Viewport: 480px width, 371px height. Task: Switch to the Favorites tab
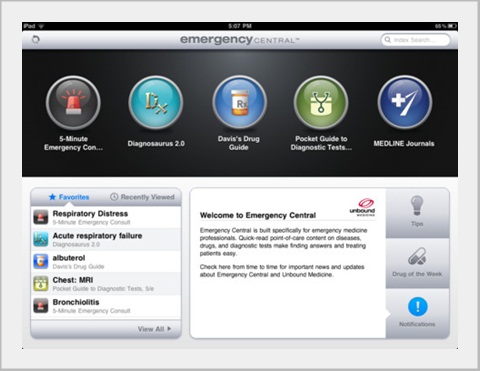point(69,197)
